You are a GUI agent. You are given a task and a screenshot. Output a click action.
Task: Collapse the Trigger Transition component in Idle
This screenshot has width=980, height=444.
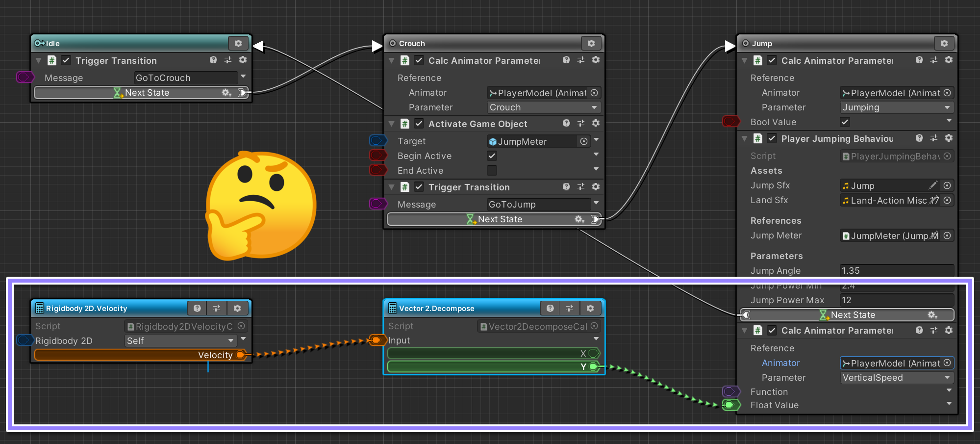pyautogui.click(x=39, y=60)
